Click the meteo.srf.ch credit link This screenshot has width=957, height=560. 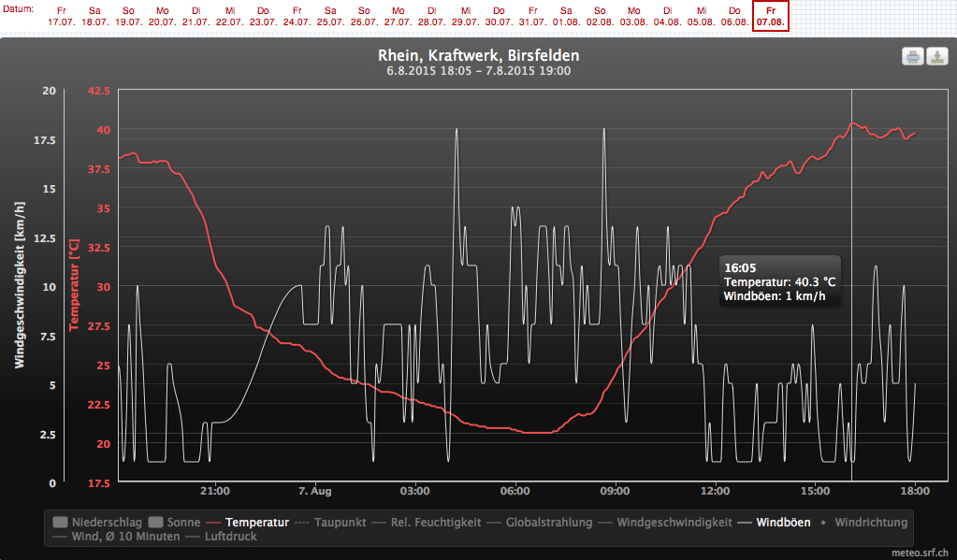[920, 553]
